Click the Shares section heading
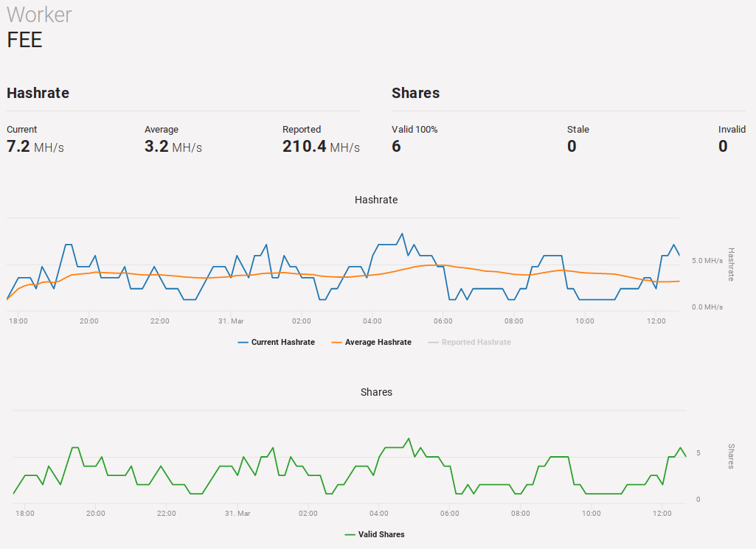 (x=415, y=92)
